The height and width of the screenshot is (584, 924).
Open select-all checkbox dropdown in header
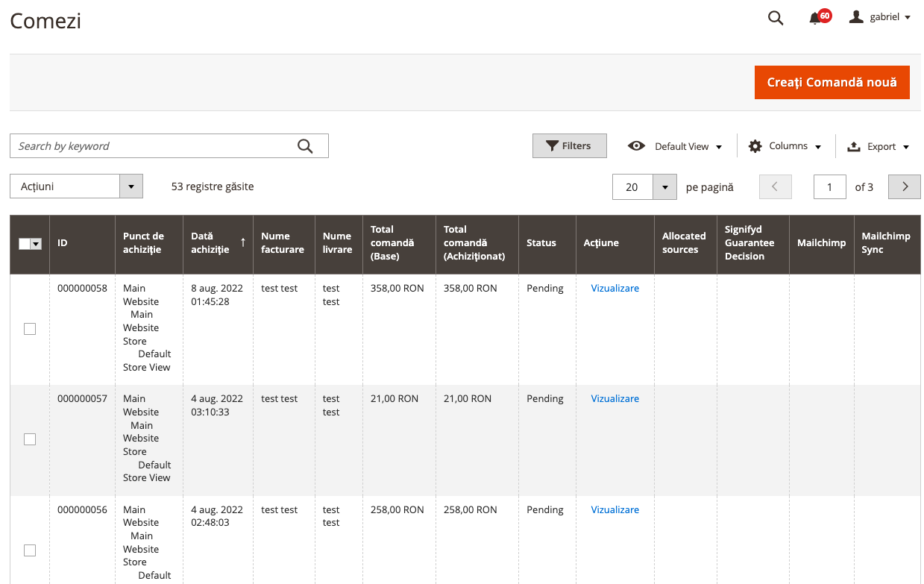(x=36, y=244)
